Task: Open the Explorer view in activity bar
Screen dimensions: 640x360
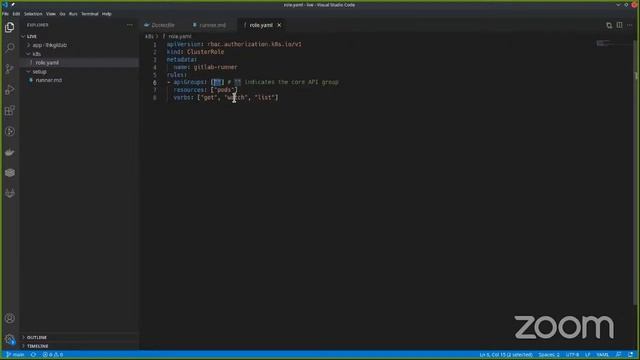Action: pyautogui.click(x=10, y=27)
